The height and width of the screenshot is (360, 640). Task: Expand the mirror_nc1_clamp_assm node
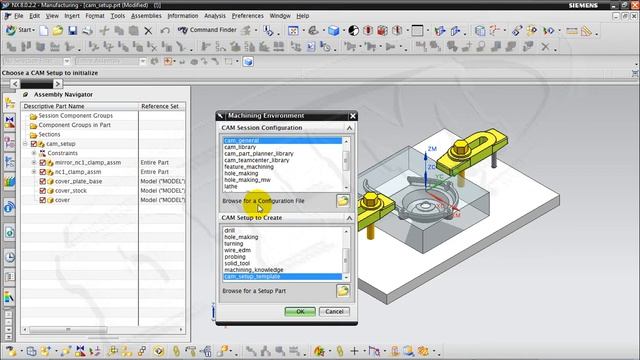tap(34, 162)
